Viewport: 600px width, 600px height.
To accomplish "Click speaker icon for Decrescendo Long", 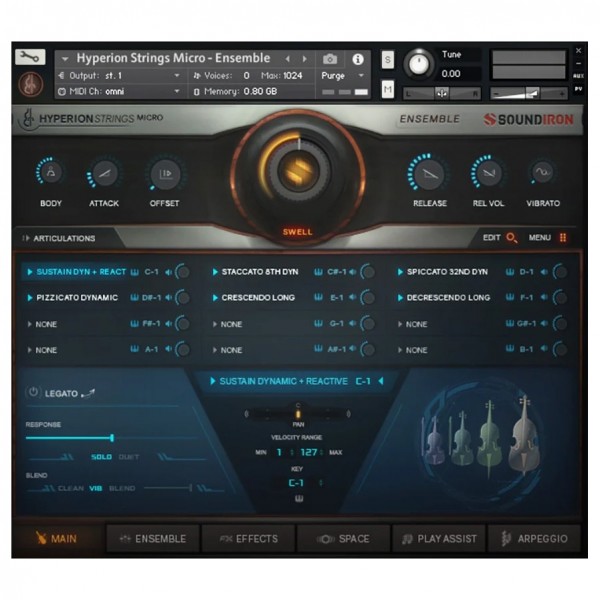I will tap(544, 297).
